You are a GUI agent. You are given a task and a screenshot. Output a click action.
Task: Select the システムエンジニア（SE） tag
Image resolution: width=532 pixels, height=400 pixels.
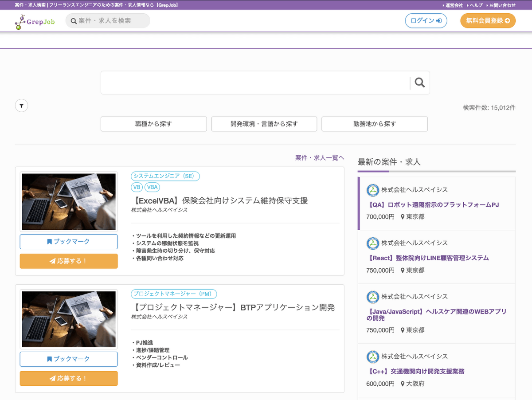[x=165, y=176]
